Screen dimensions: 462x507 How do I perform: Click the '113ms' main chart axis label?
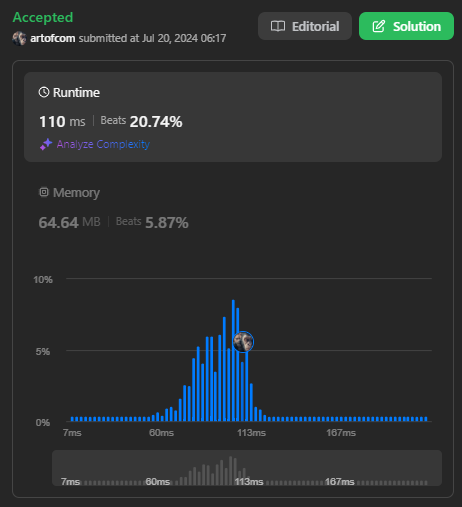[251, 433]
